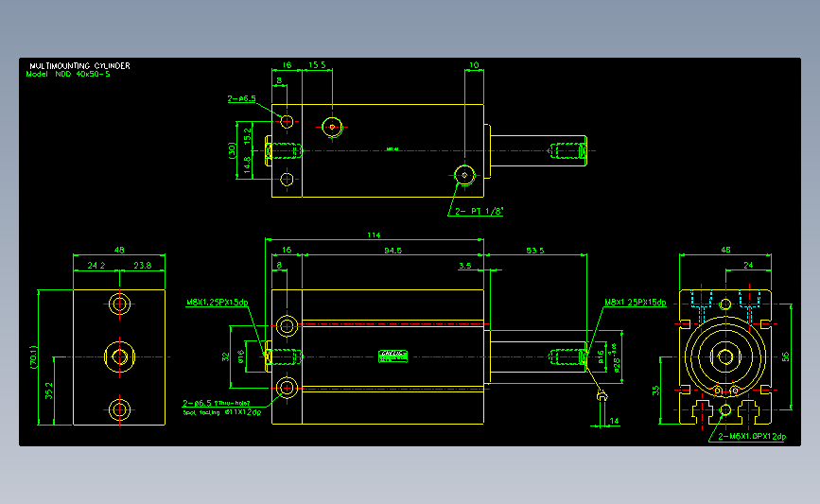Click the Spot facing ø11X12dp note
This screenshot has height=504, width=820.
[221, 412]
